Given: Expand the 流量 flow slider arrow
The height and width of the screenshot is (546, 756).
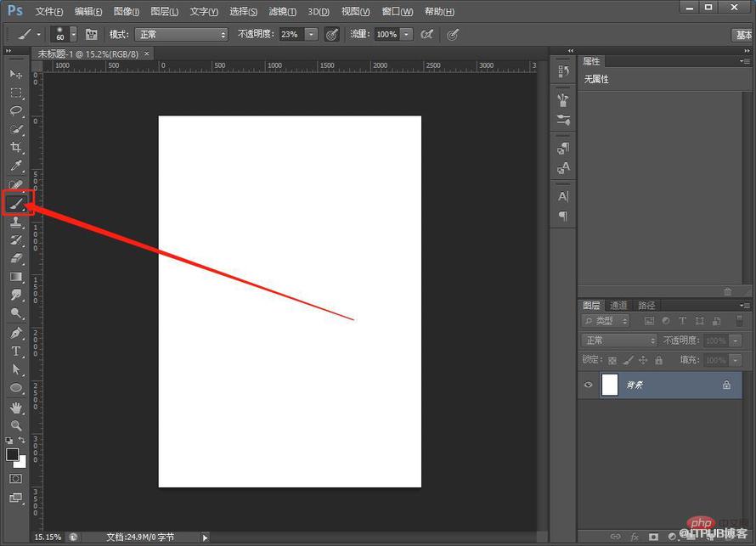Looking at the screenshot, I should pyautogui.click(x=407, y=34).
